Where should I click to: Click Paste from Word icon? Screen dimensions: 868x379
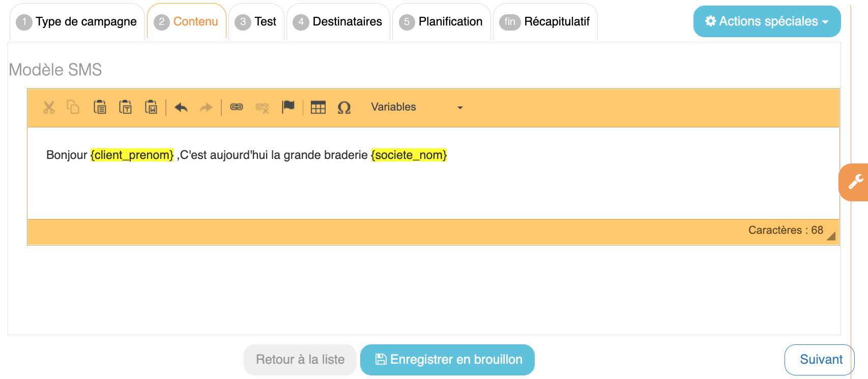(x=151, y=107)
